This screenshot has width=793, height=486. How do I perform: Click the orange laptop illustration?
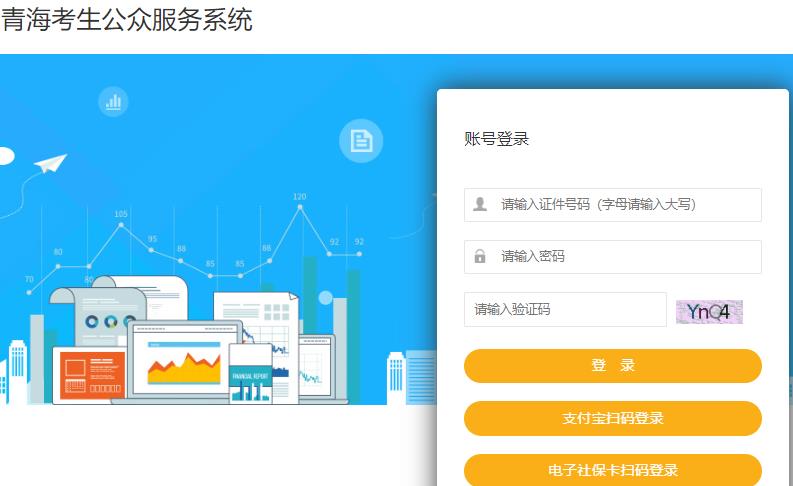[x=90, y=375]
